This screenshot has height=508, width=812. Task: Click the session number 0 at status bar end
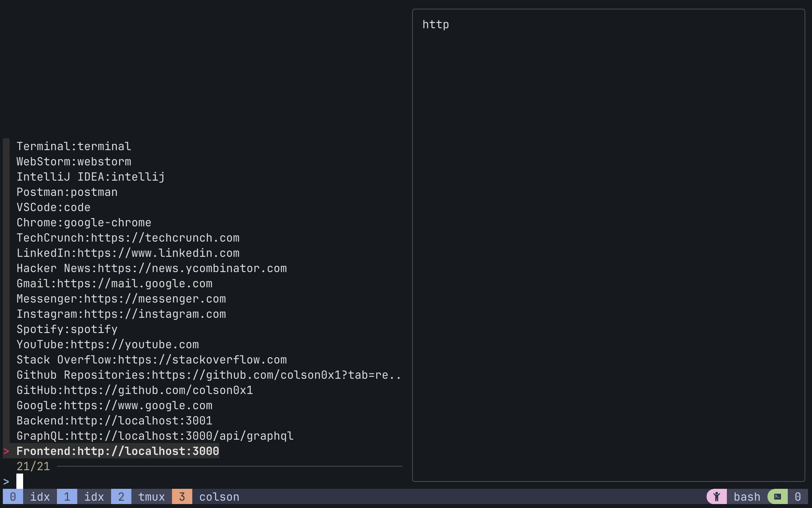coord(798,497)
